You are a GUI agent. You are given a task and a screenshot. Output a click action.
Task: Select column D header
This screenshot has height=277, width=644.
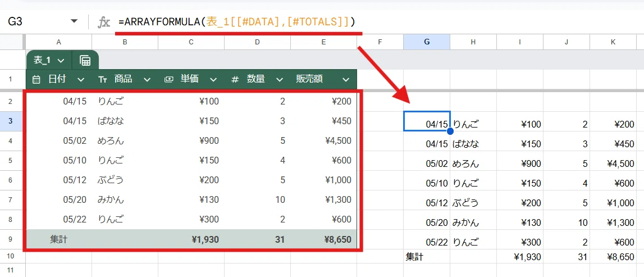tap(257, 42)
